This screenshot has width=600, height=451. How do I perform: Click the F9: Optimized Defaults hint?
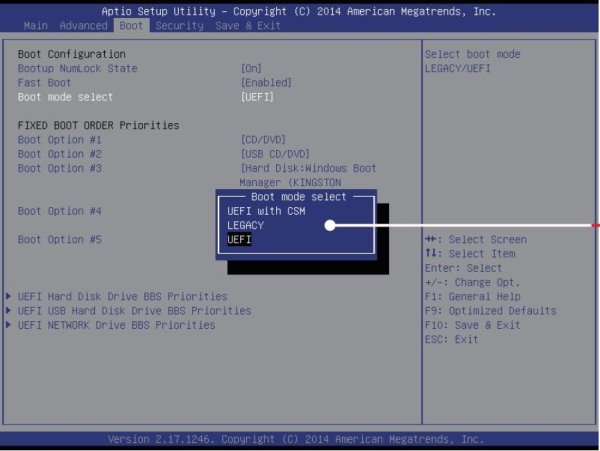(x=491, y=311)
